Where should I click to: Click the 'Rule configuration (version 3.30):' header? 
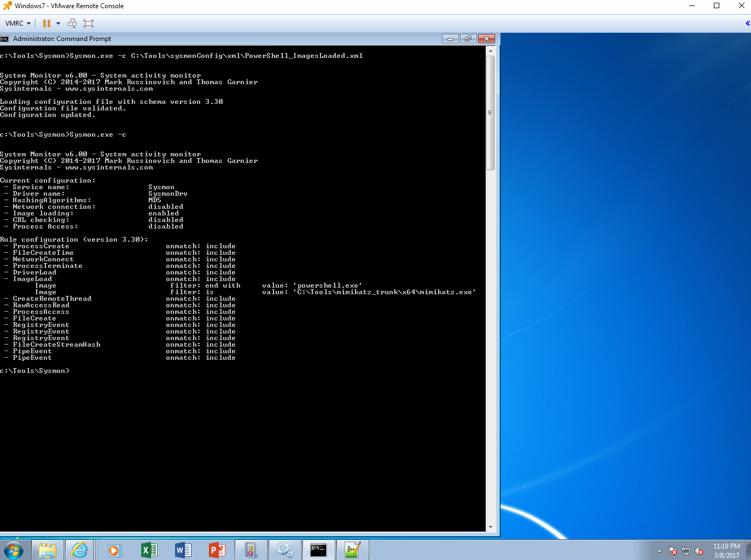pos(74,240)
